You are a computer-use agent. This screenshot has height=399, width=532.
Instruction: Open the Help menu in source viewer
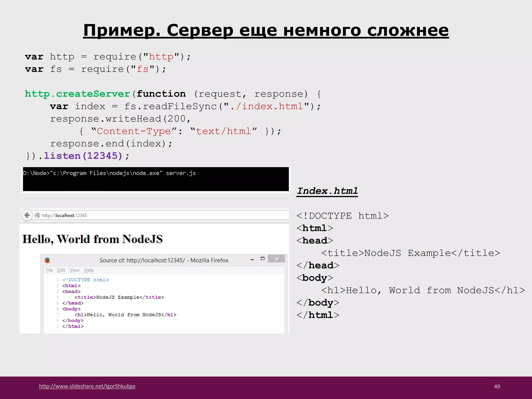pos(89,270)
